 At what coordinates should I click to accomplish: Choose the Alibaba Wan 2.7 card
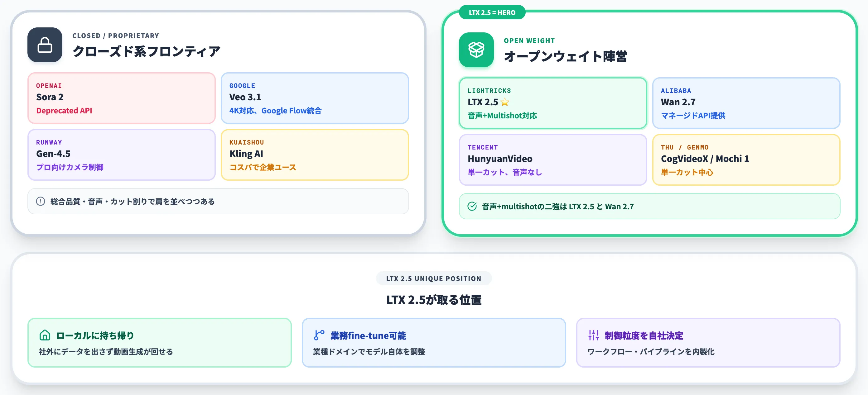pyautogui.click(x=746, y=103)
